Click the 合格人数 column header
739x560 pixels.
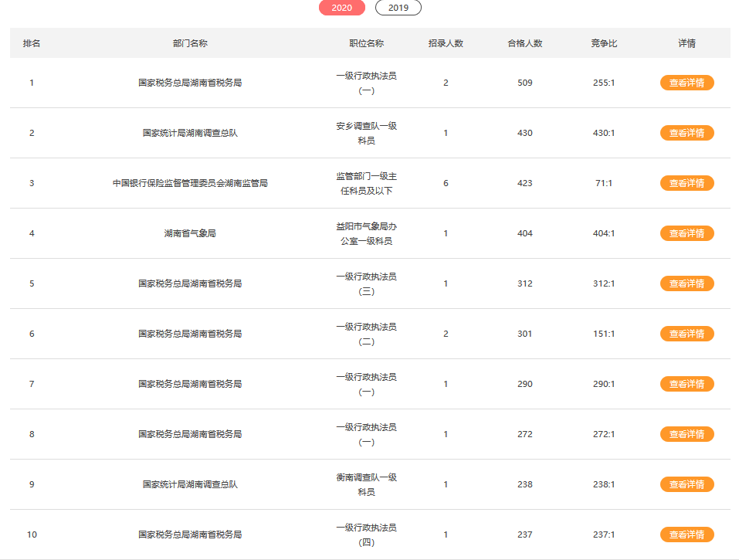click(524, 43)
